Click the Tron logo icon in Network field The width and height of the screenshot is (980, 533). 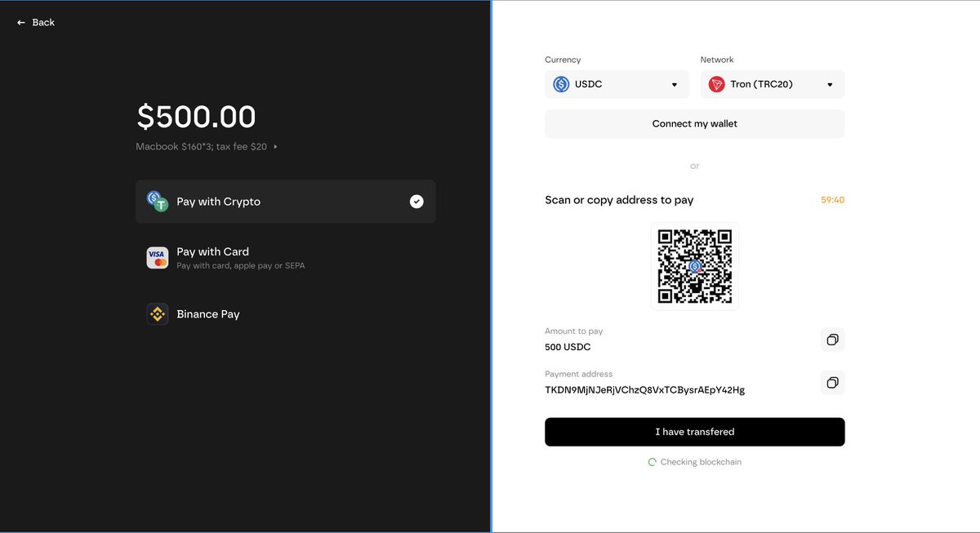(716, 84)
